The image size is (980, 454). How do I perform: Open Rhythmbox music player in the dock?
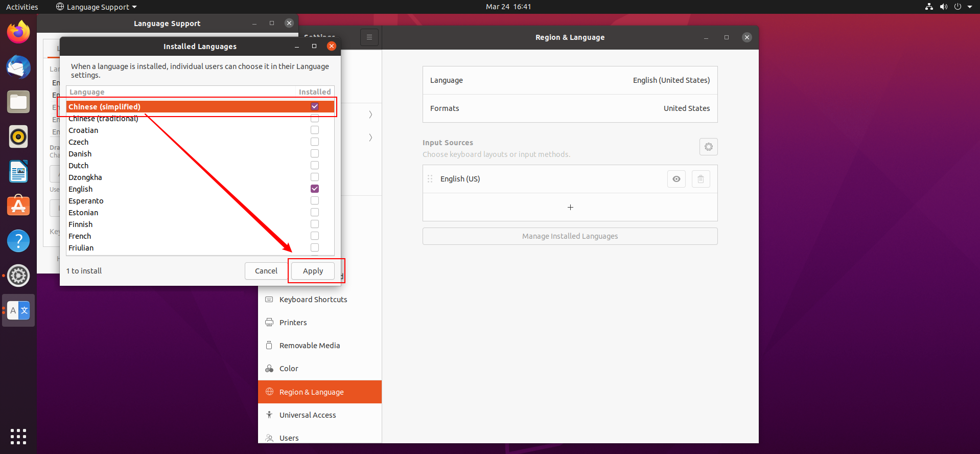click(x=18, y=137)
